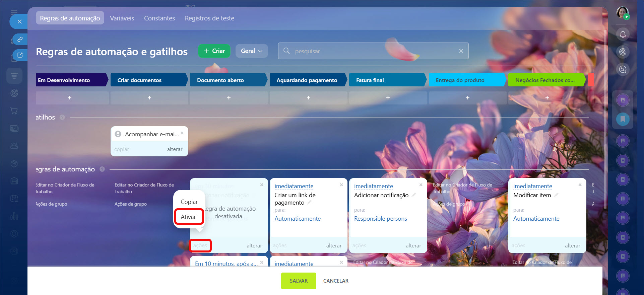Open the user profile avatar
This screenshot has width=644, height=295.
tap(622, 13)
